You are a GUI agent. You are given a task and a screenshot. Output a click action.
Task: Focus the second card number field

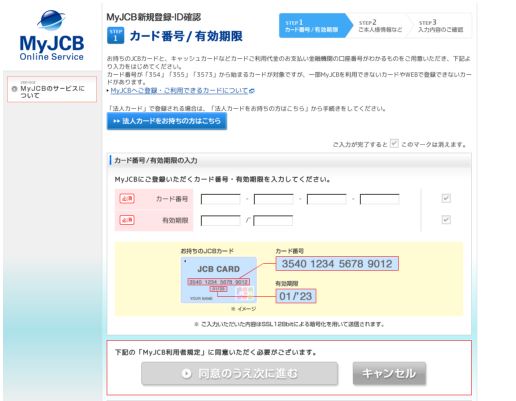click(273, 199)
